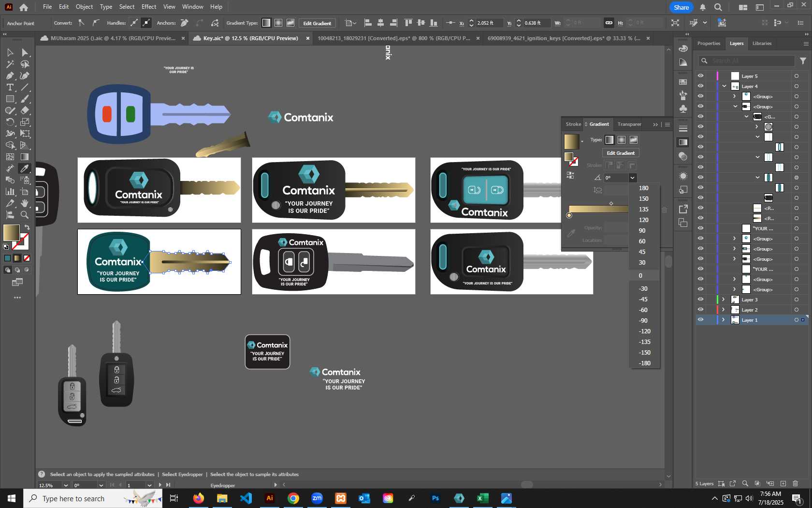Open the Search icon in title bar
Viewport: 812px width, 508px height.
[x=718, y=7]
